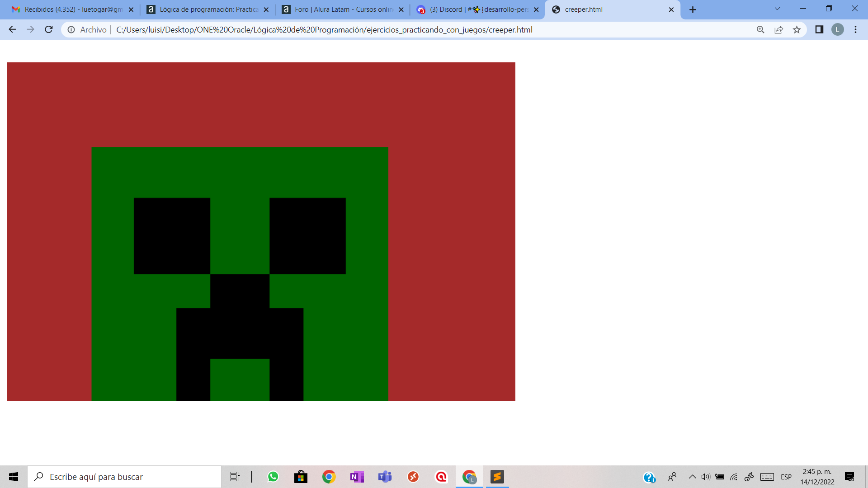View site info icon beside Archivo
This screenshot has width=868, height=488.
(71, 29)
